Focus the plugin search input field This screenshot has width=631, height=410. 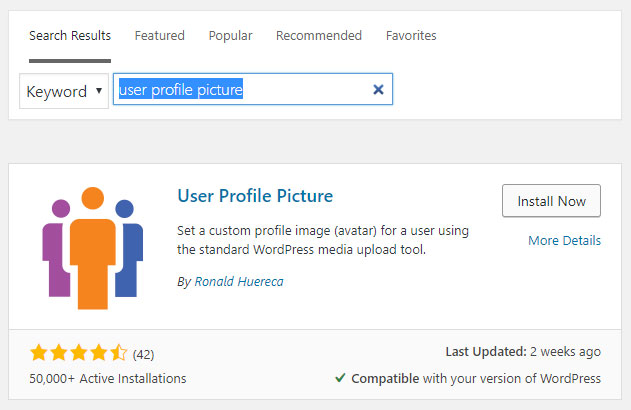[x=253, y=89]
